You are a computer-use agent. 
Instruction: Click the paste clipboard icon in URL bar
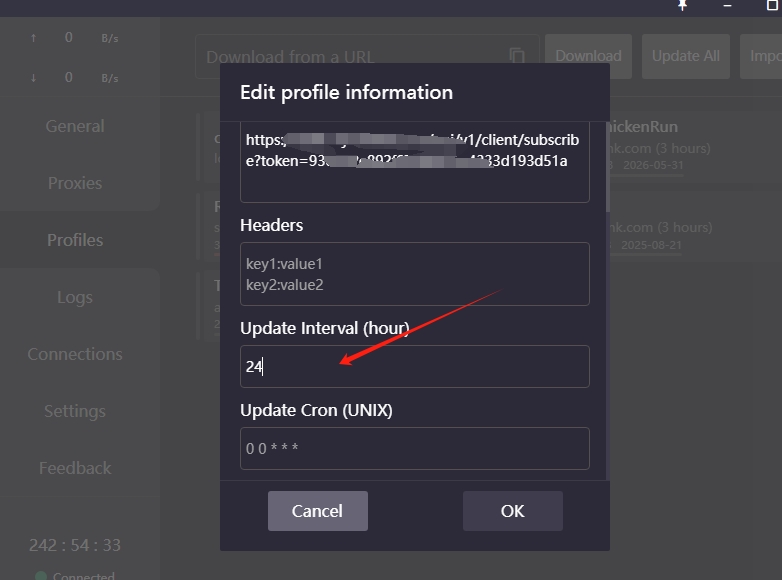point(516,56)
